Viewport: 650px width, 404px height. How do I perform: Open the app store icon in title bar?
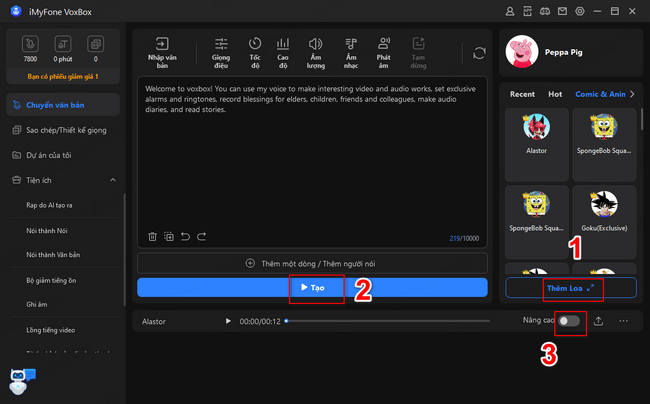[527, 12]
